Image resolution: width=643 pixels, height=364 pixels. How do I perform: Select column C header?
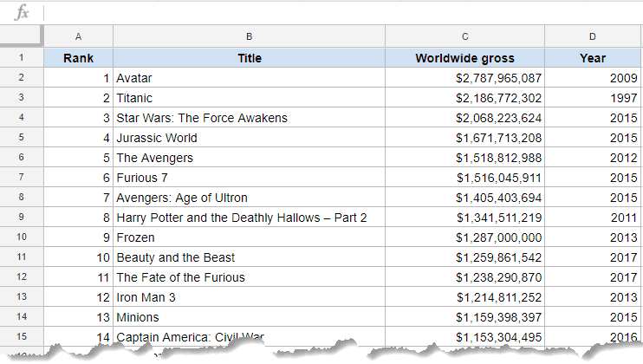tap(464, 36)
